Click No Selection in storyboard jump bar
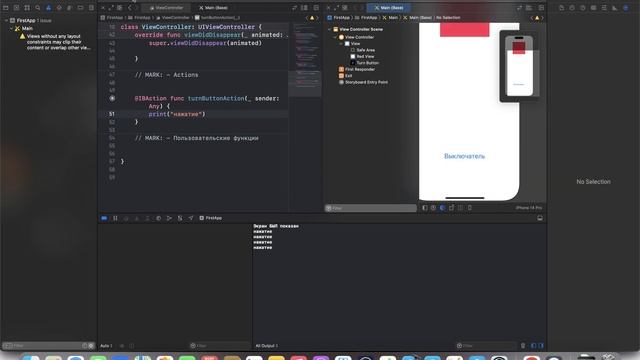Image resolution: width=640 pixels, height=360 pixels. (448, 18)
